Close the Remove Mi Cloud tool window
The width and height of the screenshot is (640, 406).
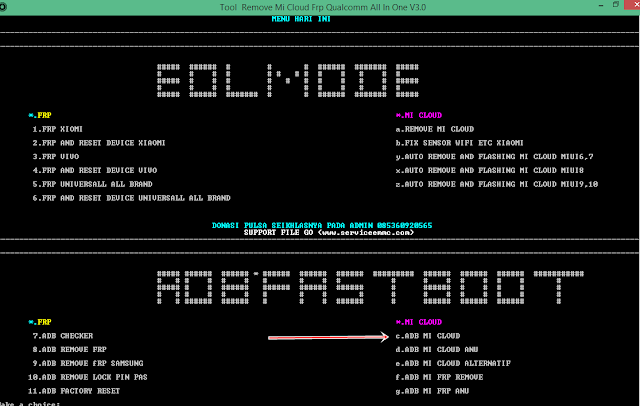click(632, 5)
